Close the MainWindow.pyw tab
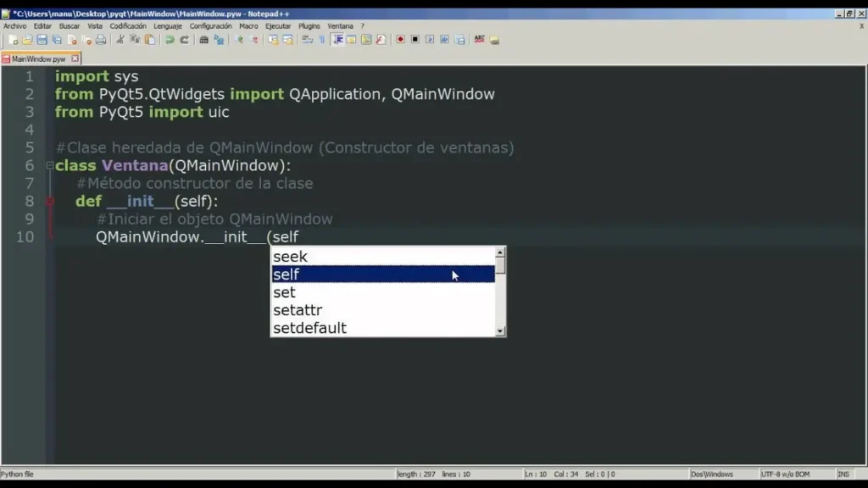 75,59
